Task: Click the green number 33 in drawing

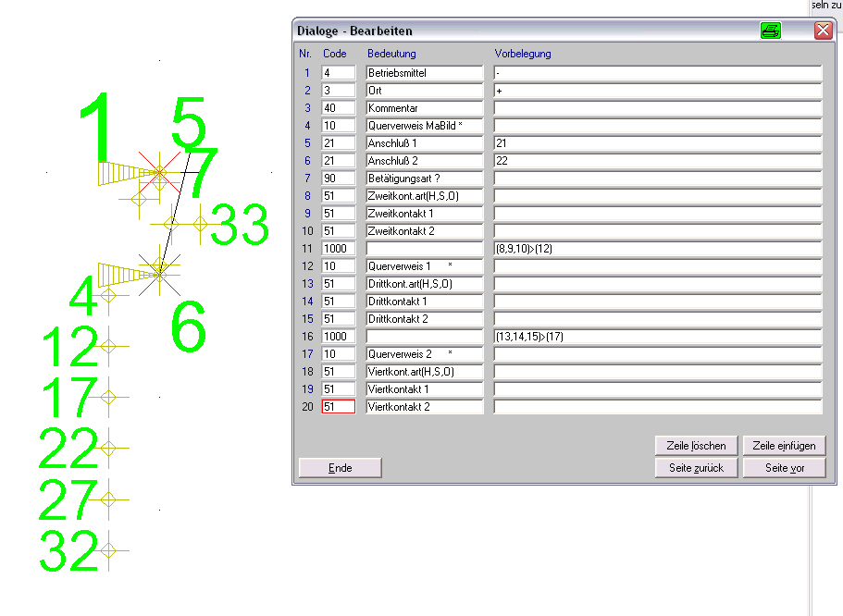Action: coord(240,224)
